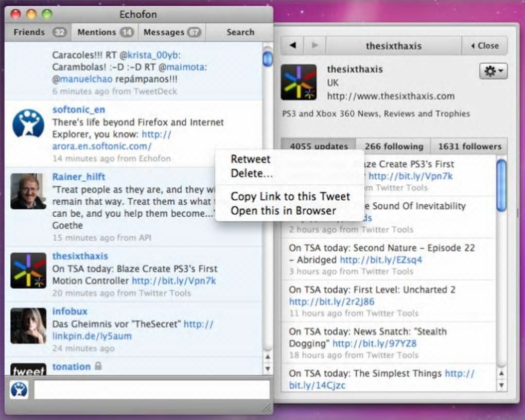Click the timeline scrollbar thumb
Viewport: 525px width, 420px height.
[268, 59]
